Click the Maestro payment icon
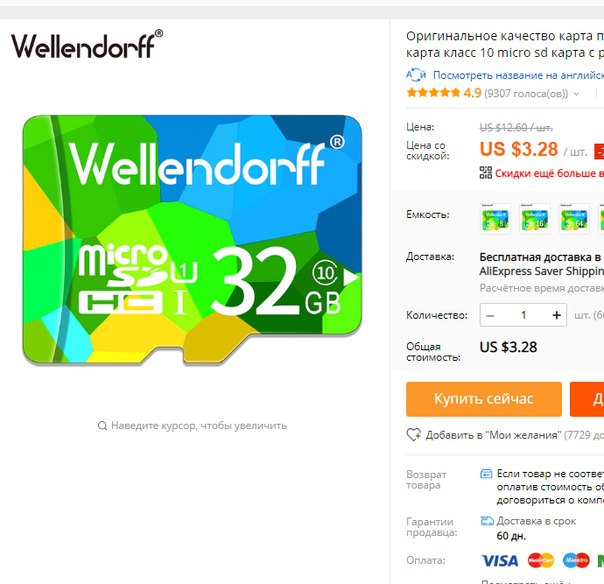604x584 pixels. click(576, 561)
